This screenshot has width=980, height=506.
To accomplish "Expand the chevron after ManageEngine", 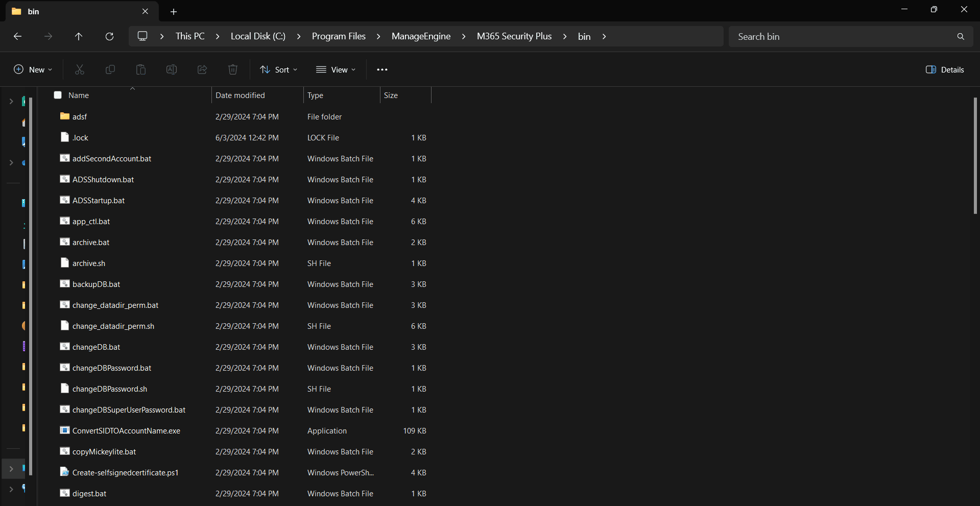I will [x=464, y=36].
